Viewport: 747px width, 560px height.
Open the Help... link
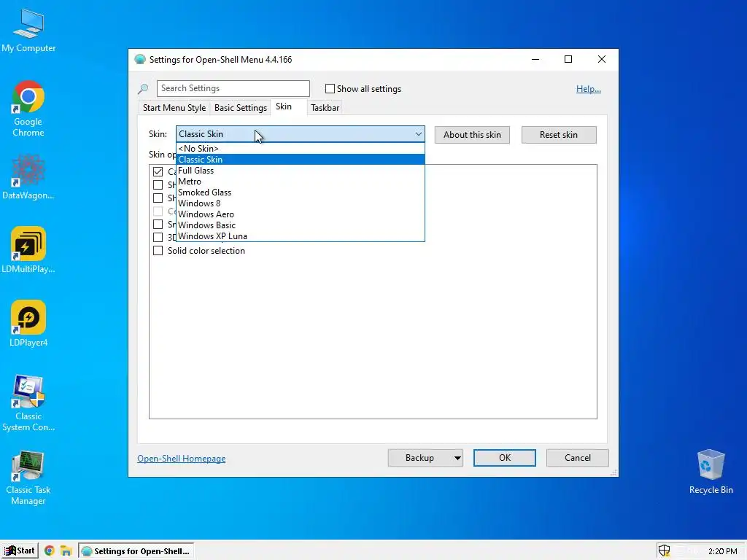pos(589,88)
